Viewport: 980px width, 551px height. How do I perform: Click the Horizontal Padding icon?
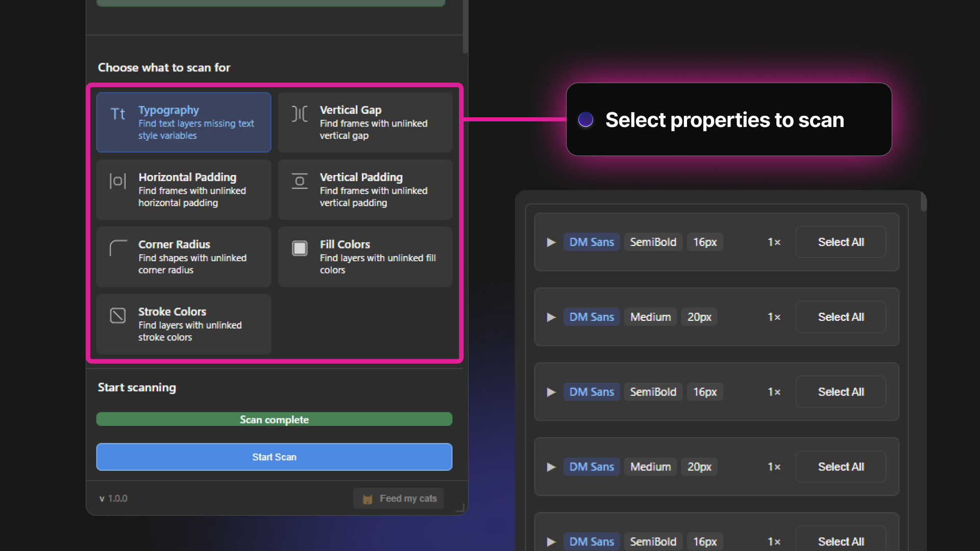coord(118,181)
